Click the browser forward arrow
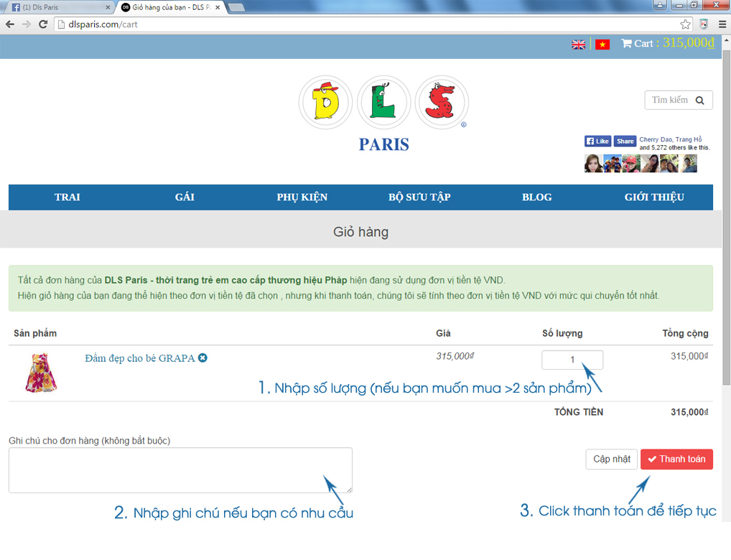Screen dimensions: 731x560 (x=27, y=24)
